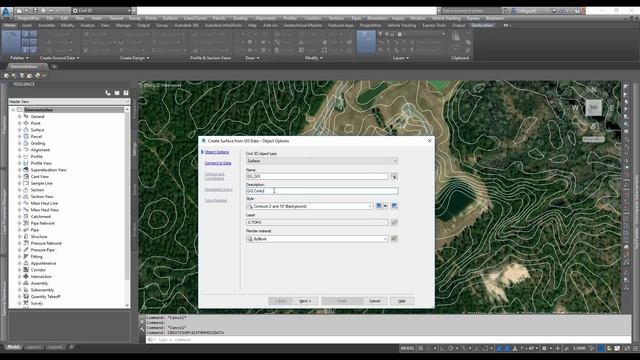Open the style detail icon at right of Style row
Viewport: 640px width, 360px height.
394,206
